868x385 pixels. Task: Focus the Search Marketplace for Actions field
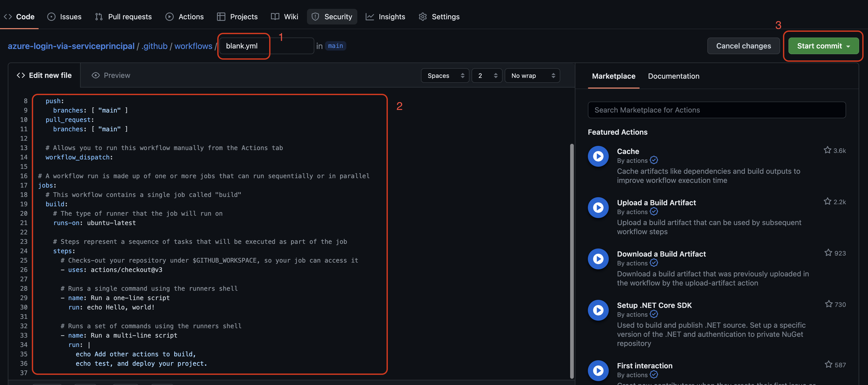point(717,110)
